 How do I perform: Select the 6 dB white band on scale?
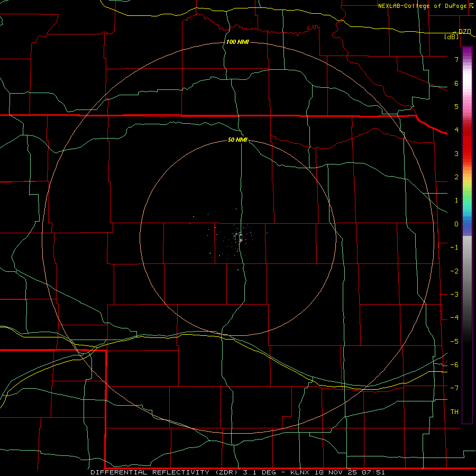pyautogui.click(x=467, y=84)
